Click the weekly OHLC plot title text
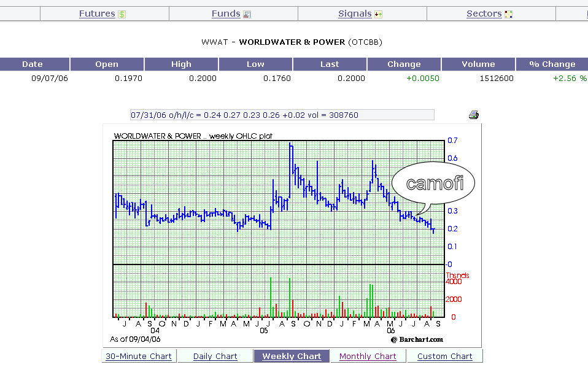The height and width of the screenshot is (386, 588). point(193,135)
